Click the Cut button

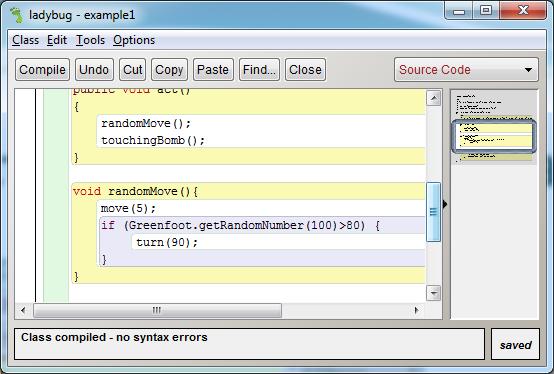132,70
